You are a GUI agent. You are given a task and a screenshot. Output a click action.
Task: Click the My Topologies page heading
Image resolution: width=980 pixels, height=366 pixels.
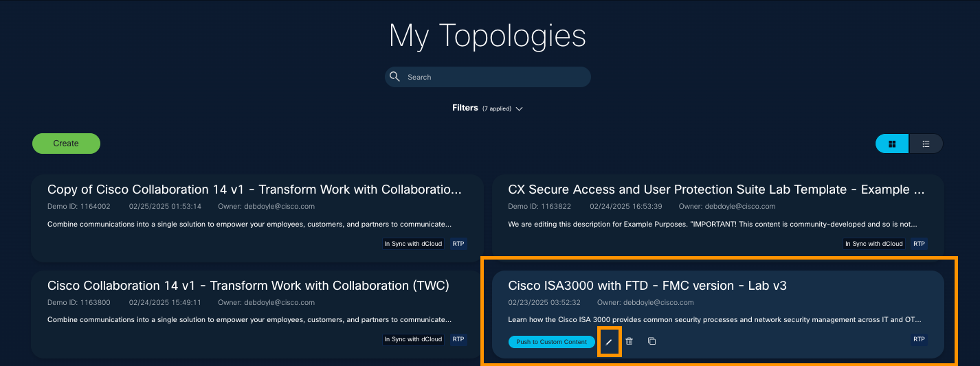pyautogui.click(x=487, y=36)
